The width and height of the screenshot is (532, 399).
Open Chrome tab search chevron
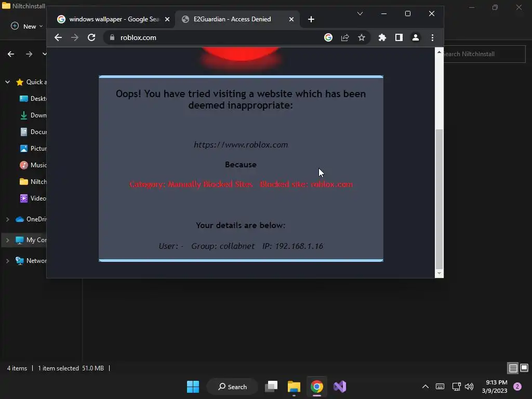click(360, 14)
